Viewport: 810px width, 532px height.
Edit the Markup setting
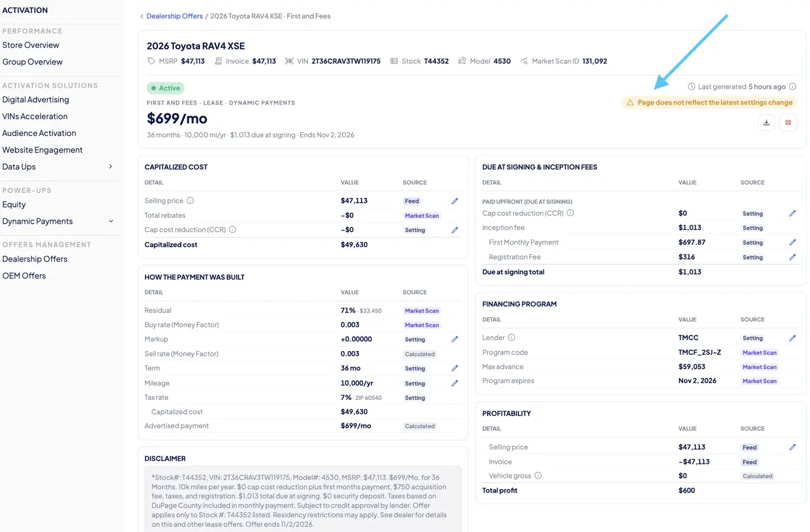pos(454,339)
